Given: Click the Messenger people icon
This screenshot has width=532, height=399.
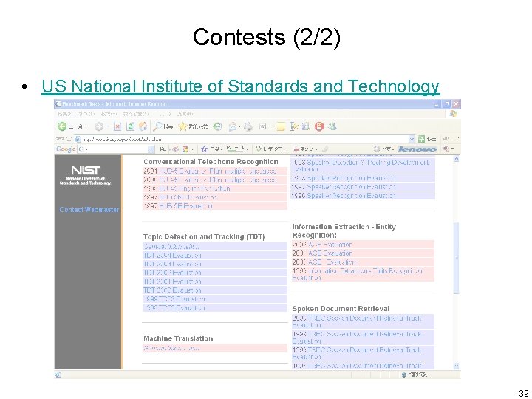Looking at the screenshot, I should click(332, 126).
